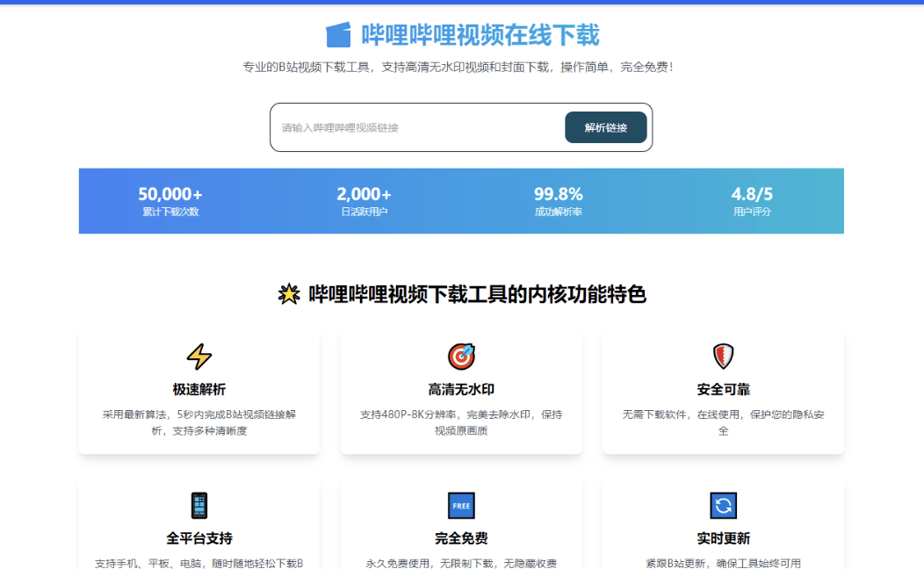The height and width of the screenshot is (569, 924).
Task: Click the 完全免费 card heading
Action: [x=461, y=538]
